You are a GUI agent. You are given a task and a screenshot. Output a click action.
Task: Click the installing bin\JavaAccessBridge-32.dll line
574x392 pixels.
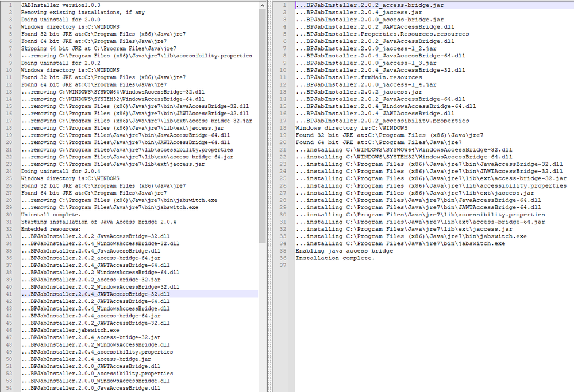429,164
